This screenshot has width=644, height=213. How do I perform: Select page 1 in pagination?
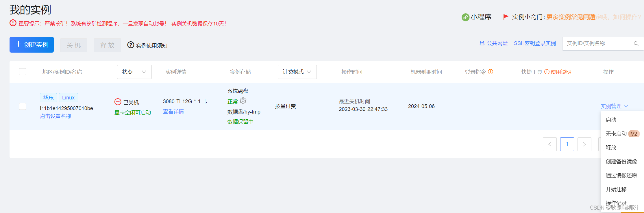[567, 144]
